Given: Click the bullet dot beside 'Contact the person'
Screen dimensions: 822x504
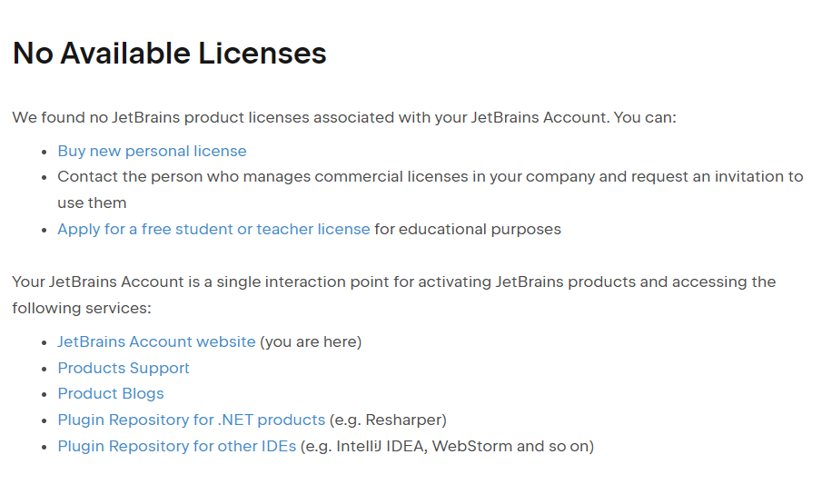Looking at the screenshot, I should click(x=45, y=178).
